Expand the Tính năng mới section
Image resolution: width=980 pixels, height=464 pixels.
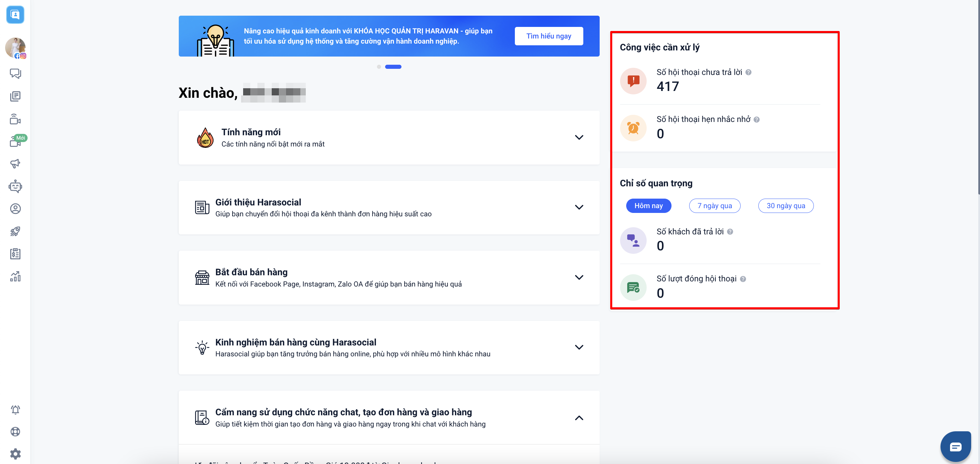pos(579,137)
